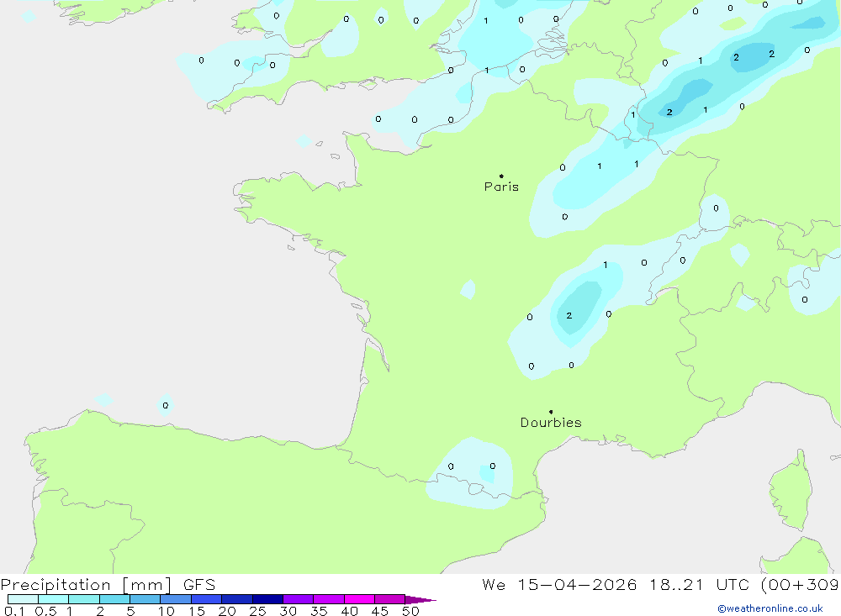Click the Paris city marker dot
The width and height of the screenshot is (841, 616).
click(x=501, y=176)
